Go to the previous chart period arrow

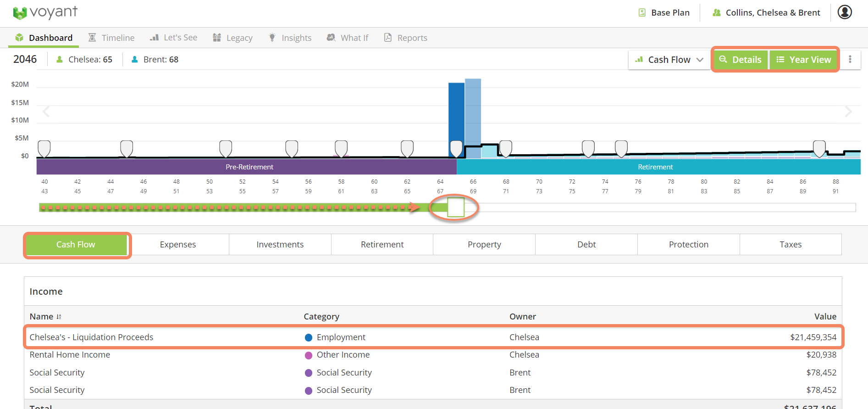[46, 112]
